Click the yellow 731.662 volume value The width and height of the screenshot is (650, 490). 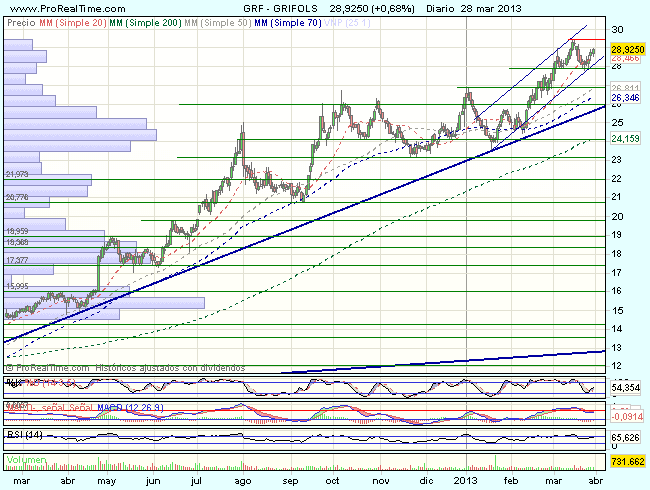[628, 461]
